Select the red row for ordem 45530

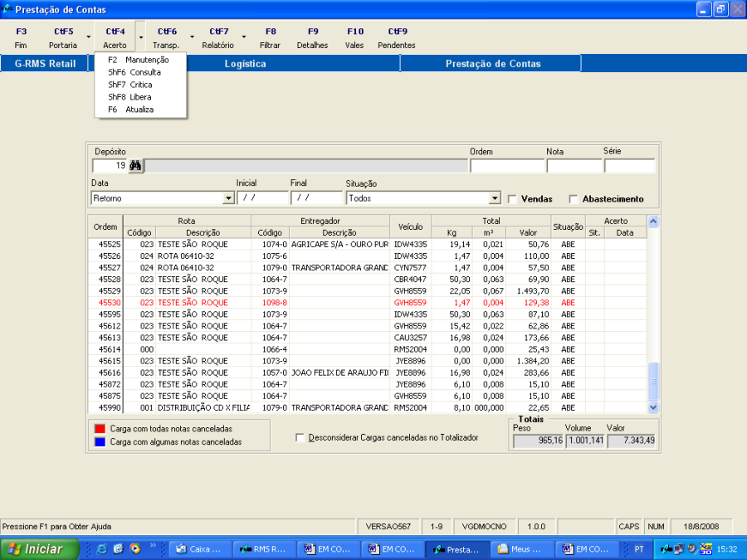(368, 303)
